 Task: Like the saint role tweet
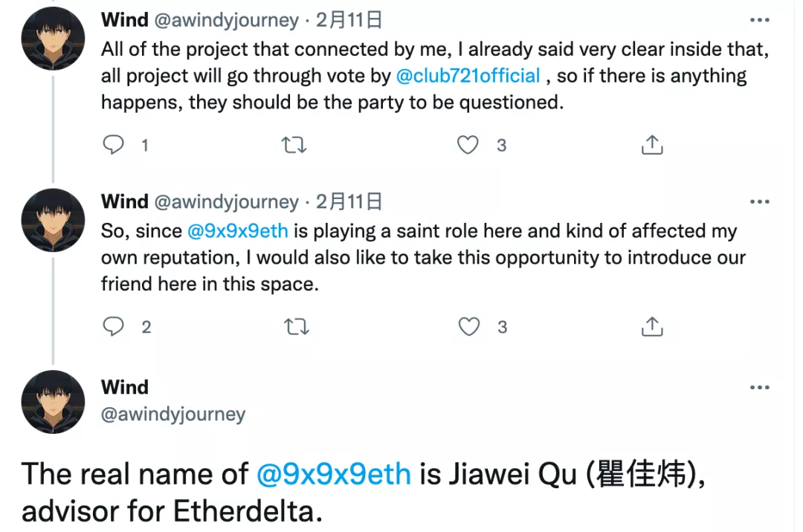pos(468,326)
